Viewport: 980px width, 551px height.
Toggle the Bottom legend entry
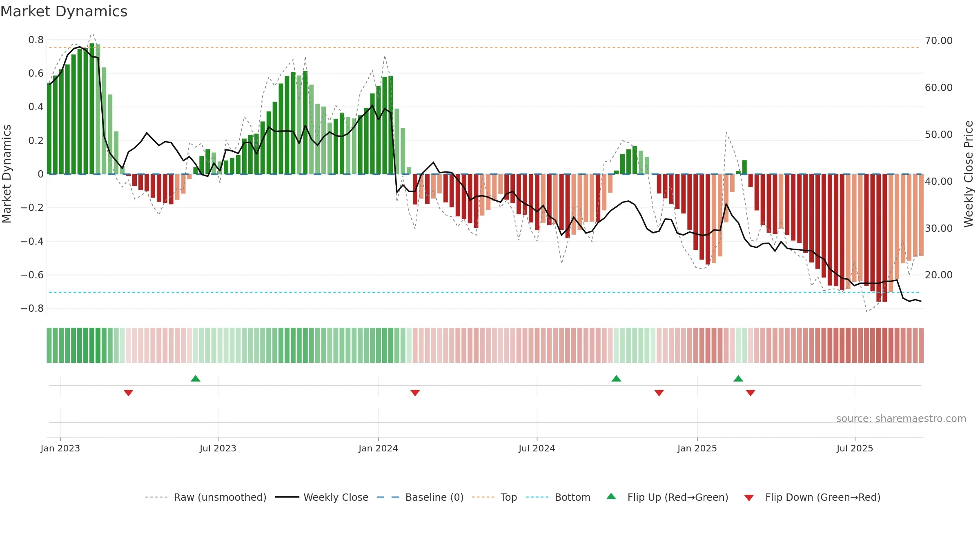pyautogui.click(x=558, y=497)
